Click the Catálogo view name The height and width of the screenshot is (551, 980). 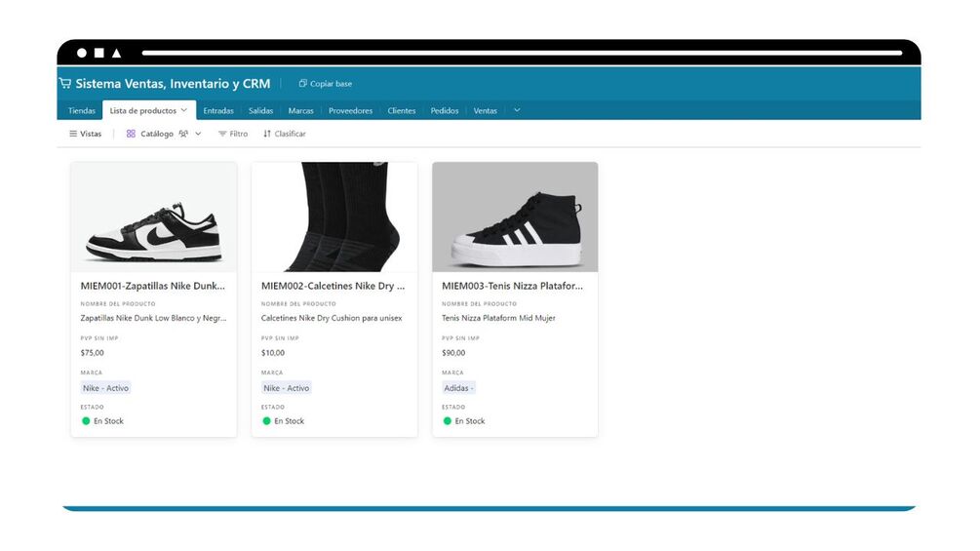click(x=157, y=134)
